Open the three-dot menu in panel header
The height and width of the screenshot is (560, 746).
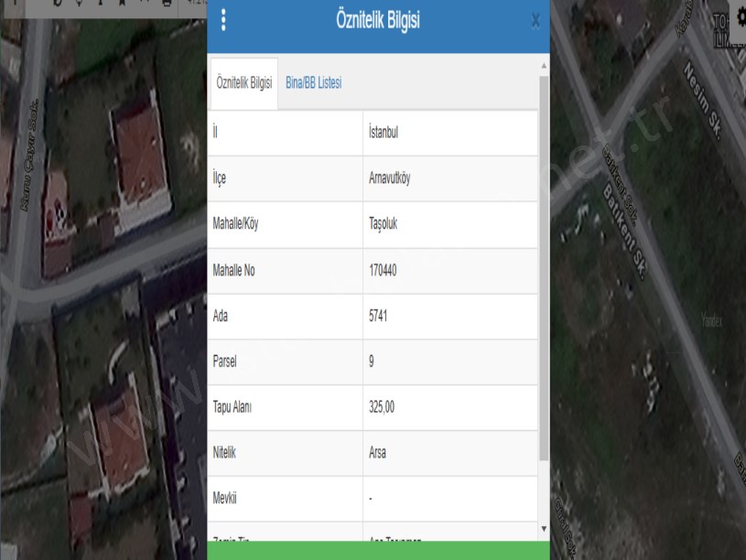coord(223,20)
